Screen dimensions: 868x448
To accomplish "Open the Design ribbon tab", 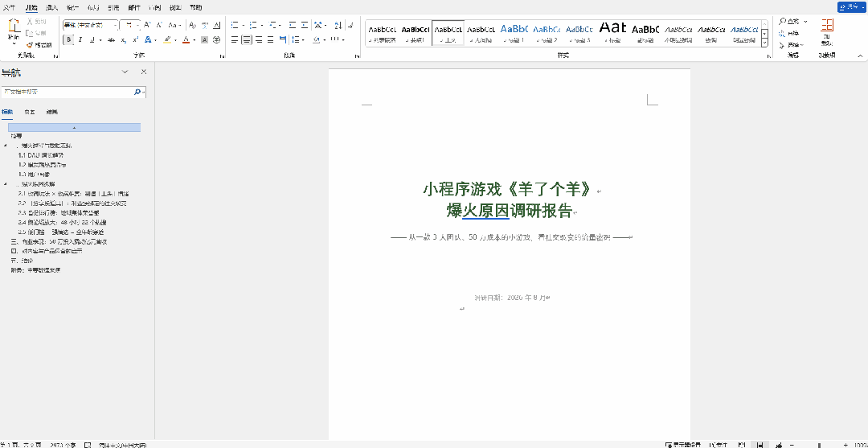I will [72, 8].
